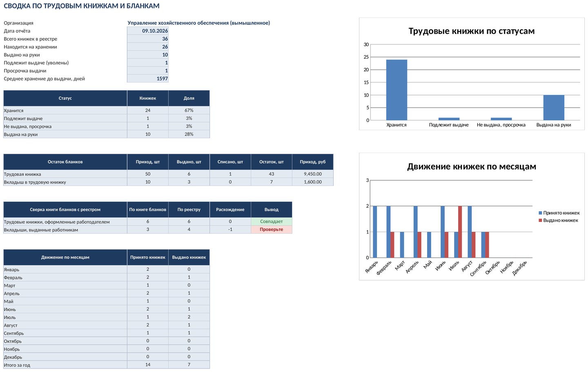Select the report date cell 09.10.2026
This screenshot has height=372, width=588.
point(148,31)
